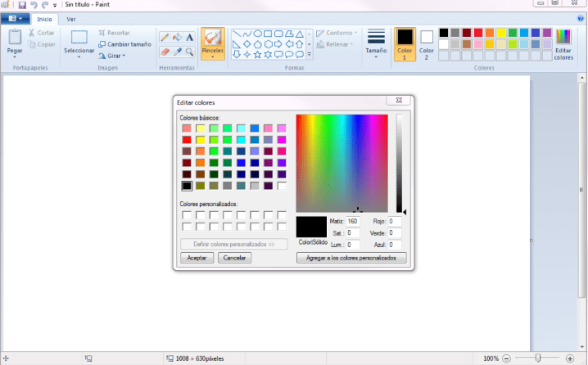588x365 pixels.
Task: Open the Inicio ribbon tab
Action: point(44,18)
